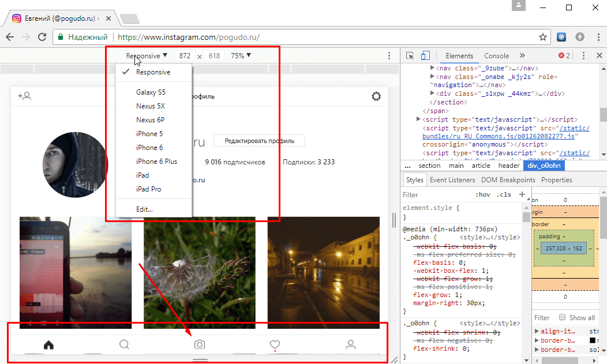Screen dimensions: 607x364
Task: Open the DOM Breakpoints tab
Action: coord(508,180)
